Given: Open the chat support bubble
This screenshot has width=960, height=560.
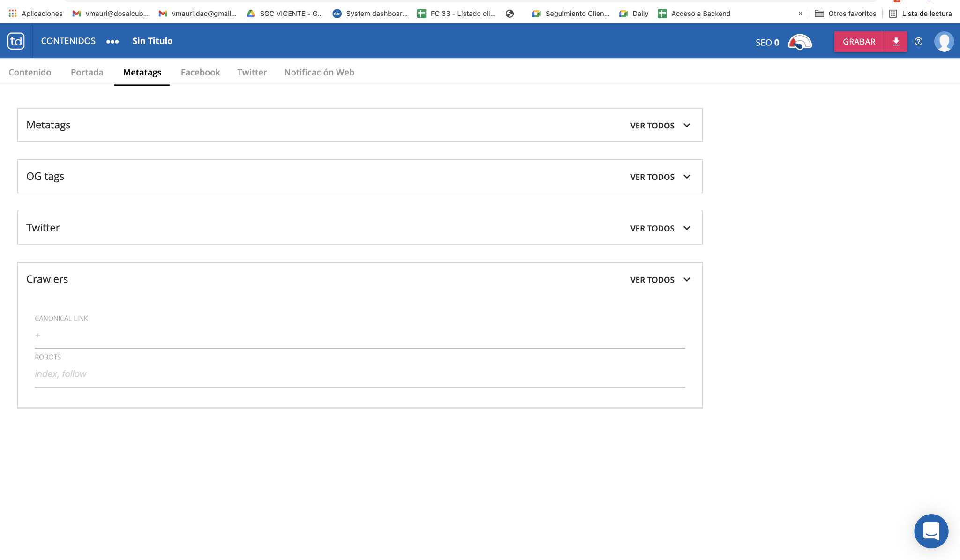Looking at the screenshot, I should pos(931,531).
